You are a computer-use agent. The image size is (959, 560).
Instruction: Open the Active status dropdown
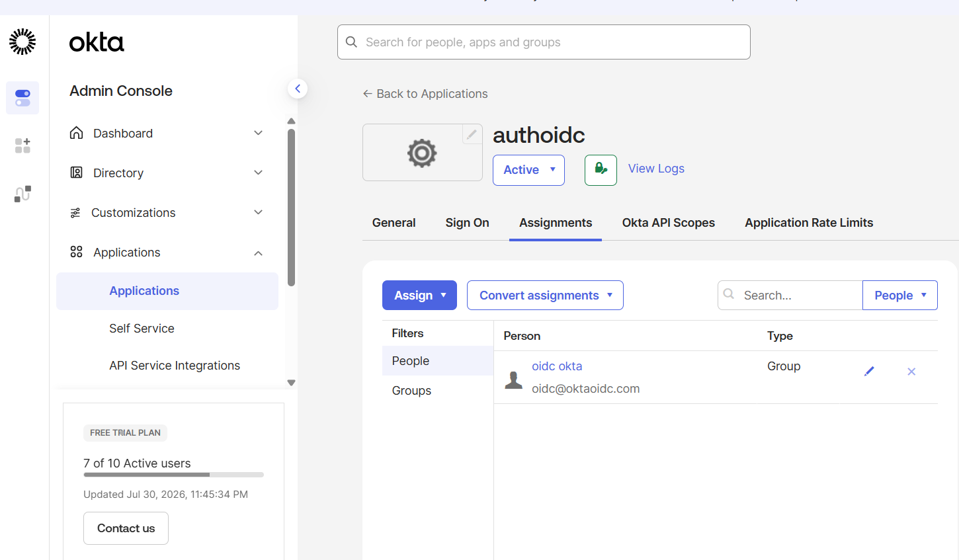(528, 170)
